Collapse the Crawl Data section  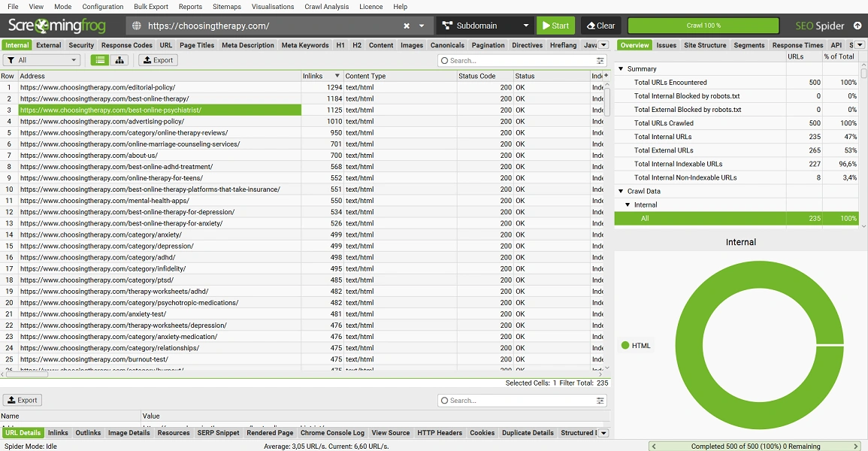(x=621, y=191)
